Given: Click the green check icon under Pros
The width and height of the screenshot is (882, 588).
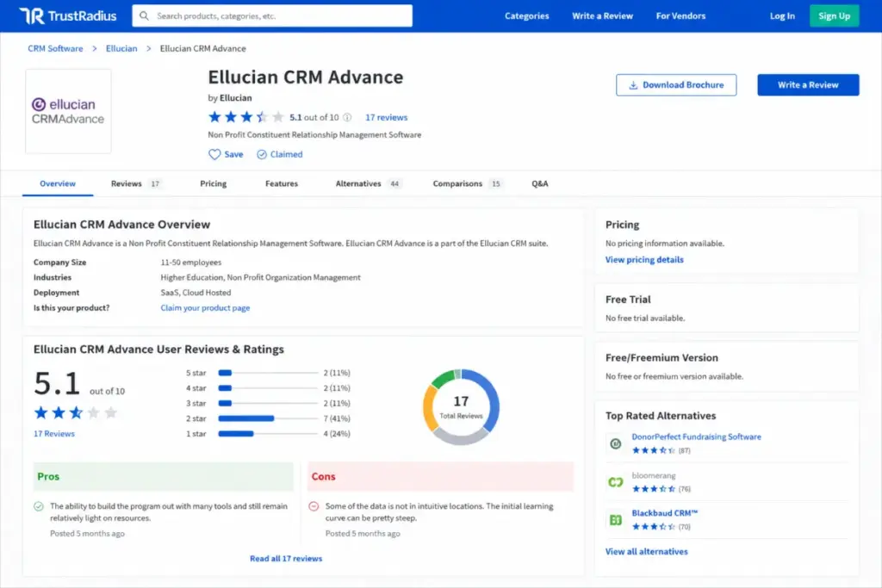Looking at the screenshot, I should click(x=39, y=506).
